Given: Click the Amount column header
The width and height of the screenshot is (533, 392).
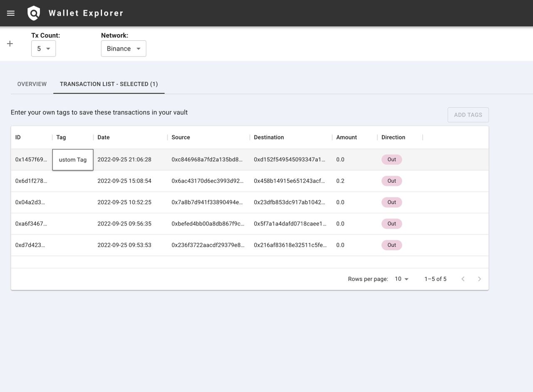Looking at the screenshot, I should (x=347, y=137).
